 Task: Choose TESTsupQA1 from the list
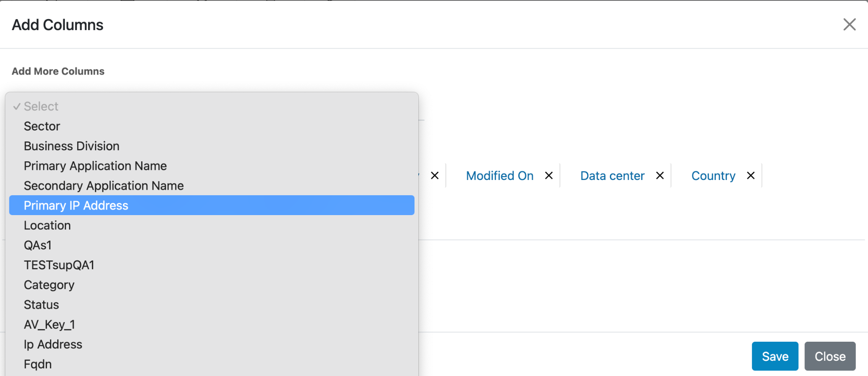(x=59, y=265)
